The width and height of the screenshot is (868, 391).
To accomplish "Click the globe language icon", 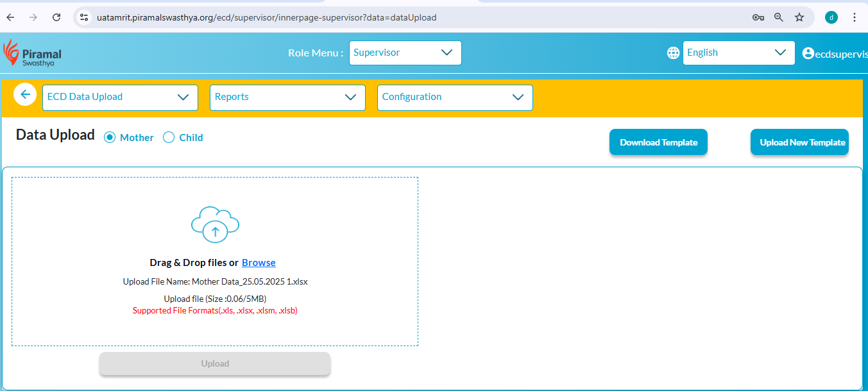I will pyautogui.click(x=673, y=53).
